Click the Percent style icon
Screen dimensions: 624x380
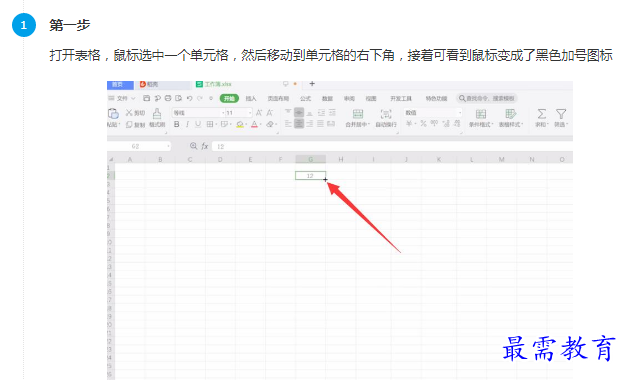point(423,124)
